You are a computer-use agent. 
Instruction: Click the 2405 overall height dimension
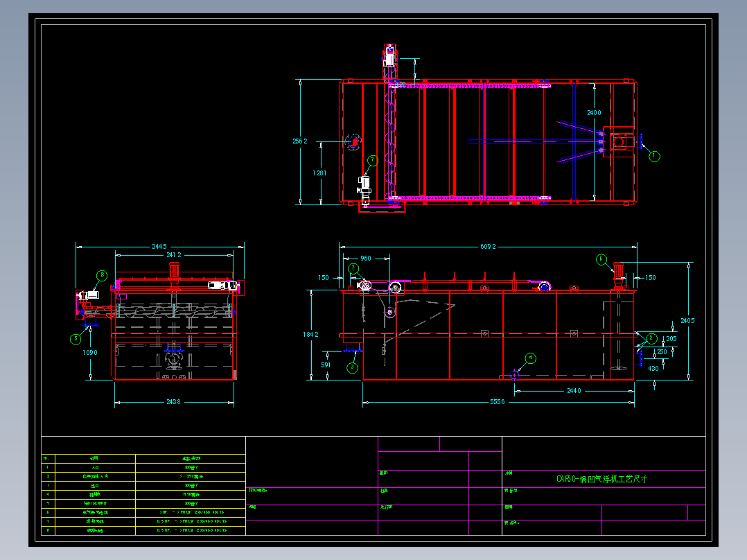coord(687,321)
